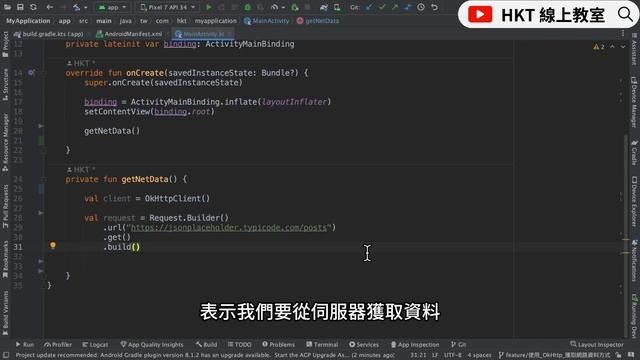The width and height of the screenshot is (640, 360).
Task: Open the Resource Manager tool window
Action: pyautogui.click(x=5, y=143)
